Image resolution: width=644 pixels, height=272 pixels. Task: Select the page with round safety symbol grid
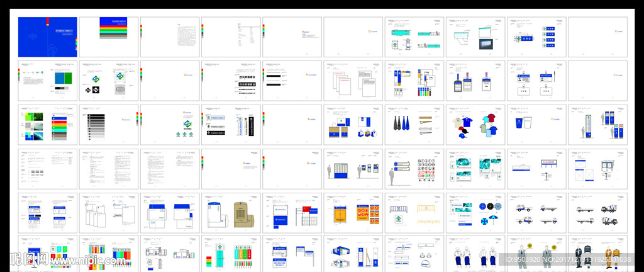tap(414, 169)
